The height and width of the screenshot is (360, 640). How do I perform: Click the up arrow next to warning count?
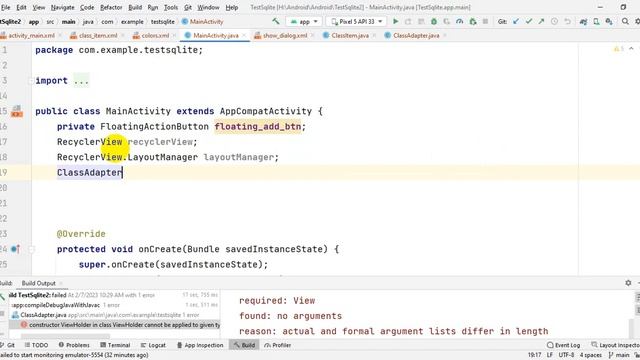click(x=631, y=49)
